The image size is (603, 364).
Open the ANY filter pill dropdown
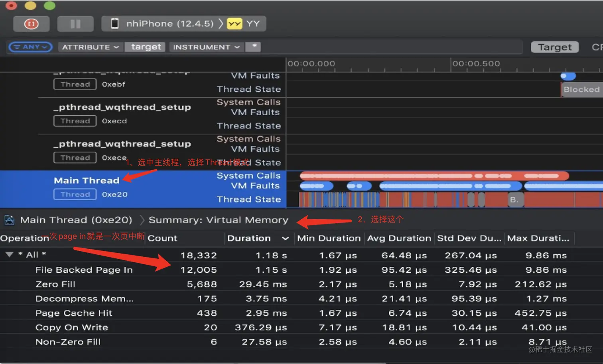point(31,47)
